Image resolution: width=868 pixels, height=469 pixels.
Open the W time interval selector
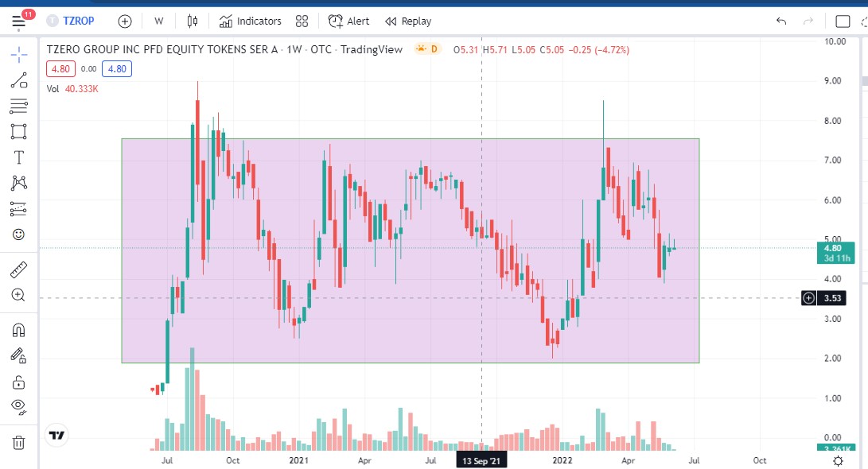159,21
